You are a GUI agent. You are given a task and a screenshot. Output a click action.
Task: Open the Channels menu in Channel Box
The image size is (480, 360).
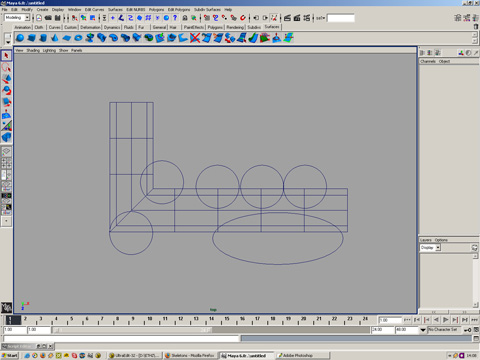(428, 61)
